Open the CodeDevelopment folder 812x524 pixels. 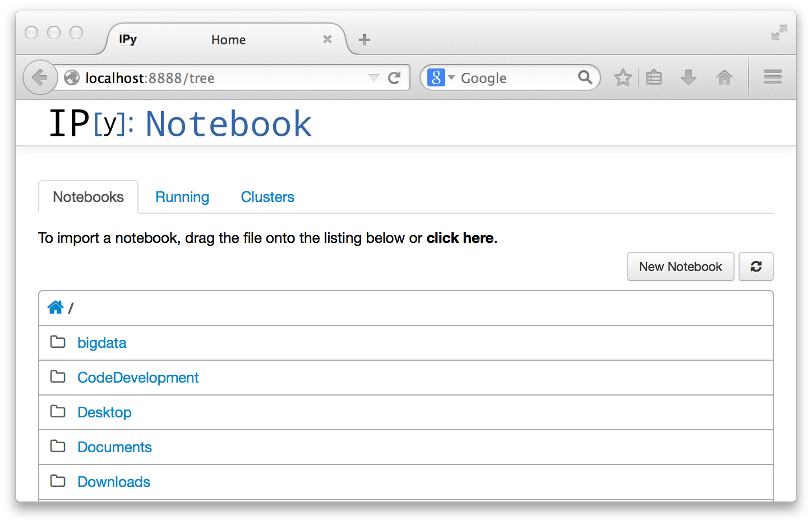pyautogui.click(x=138, y=378)
